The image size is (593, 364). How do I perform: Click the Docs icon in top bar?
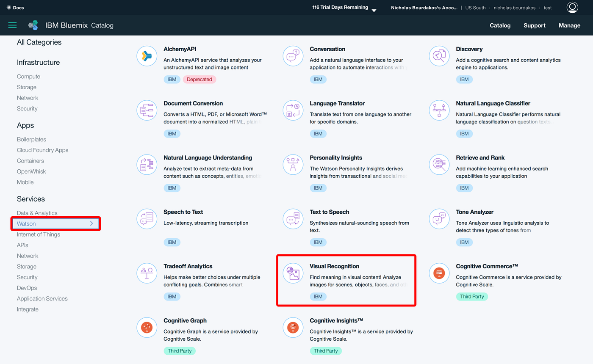[9, 8]
